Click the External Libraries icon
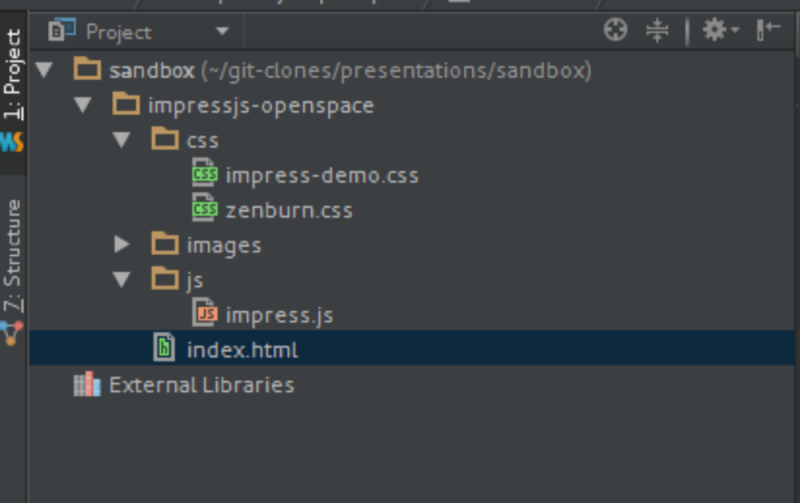The height and width of the screenshot is (503, 800). [88, 385]
